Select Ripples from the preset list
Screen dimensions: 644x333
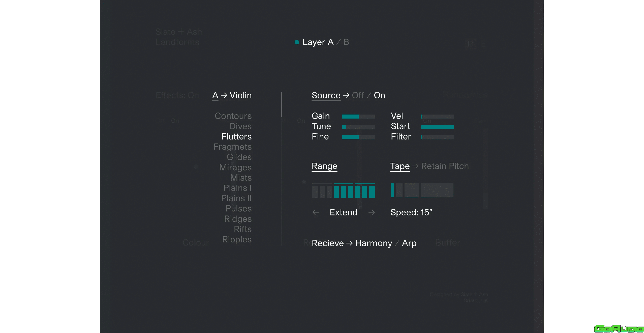coord(237,239)
